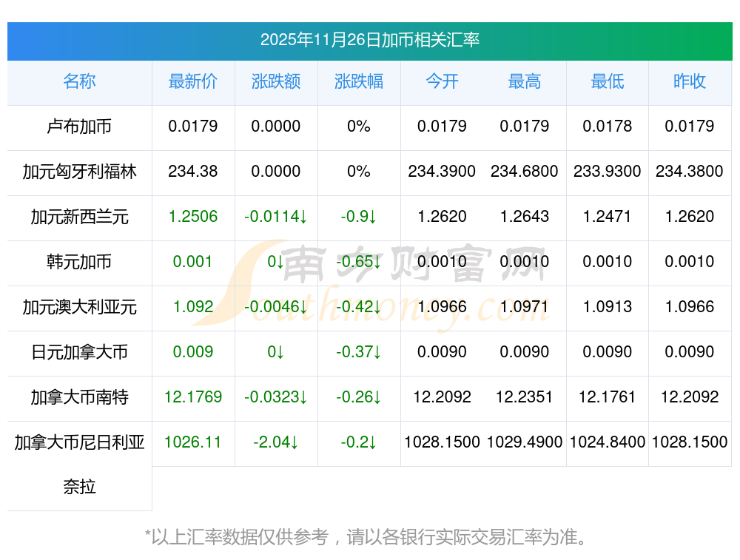This screenshot has width=740, height=560.
Task: Select the 最低 column header
Action: [607, 82]
